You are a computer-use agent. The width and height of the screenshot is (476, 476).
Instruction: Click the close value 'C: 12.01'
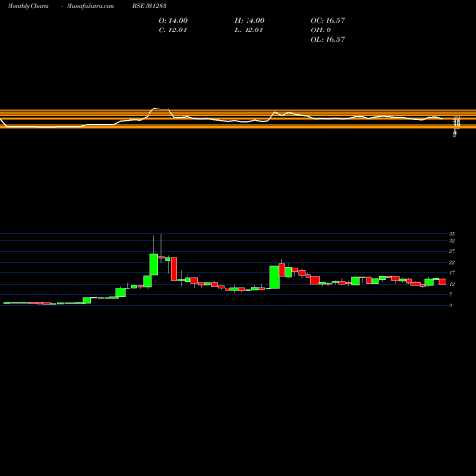[x=173, y=30]
